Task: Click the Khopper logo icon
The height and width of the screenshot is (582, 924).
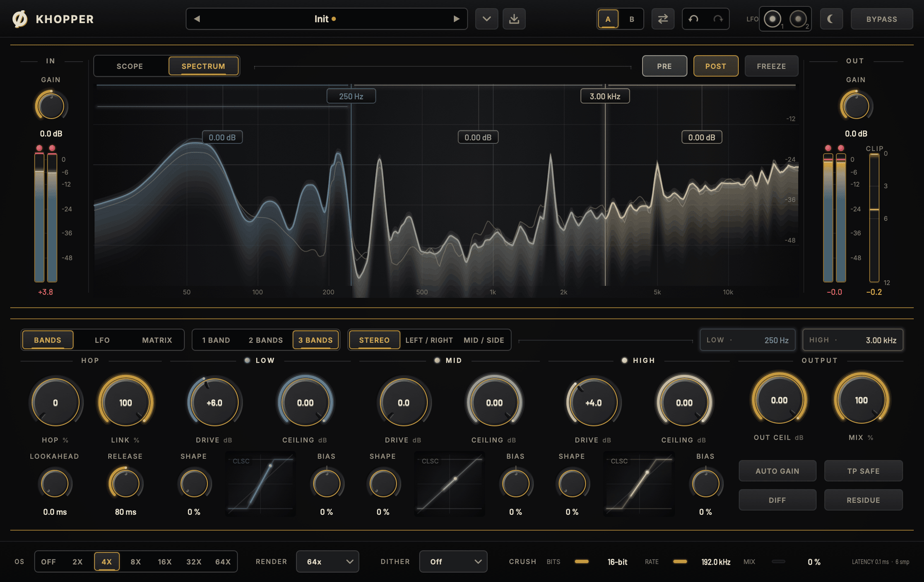Action: coord(20,19)
